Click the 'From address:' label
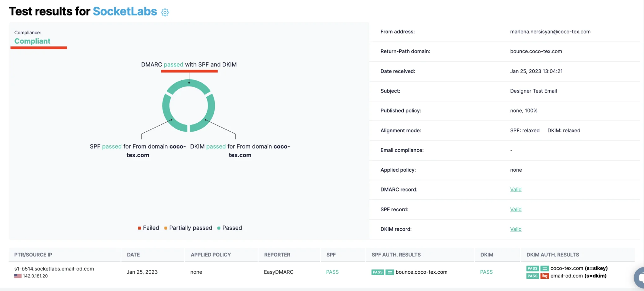Screen dimensions: 644x291 coord(397,32)
